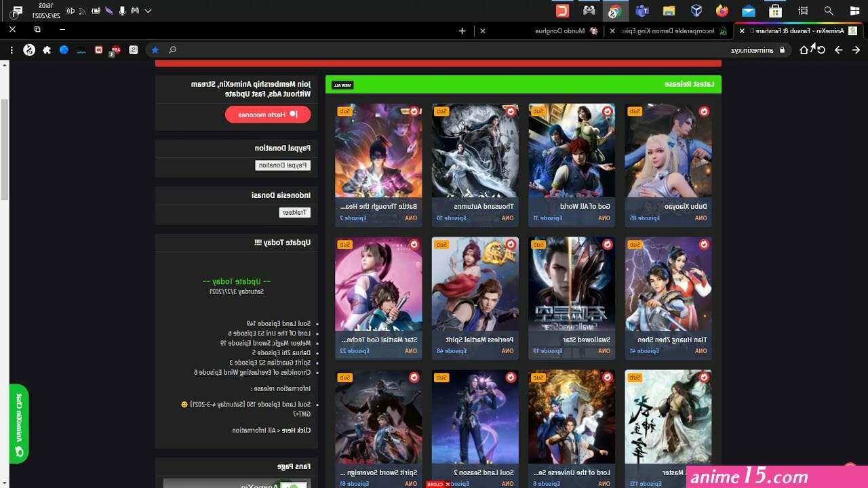This screenshot has width=868, height=488.
Task: Click the Swallowed Star title text
Action: 587,340
